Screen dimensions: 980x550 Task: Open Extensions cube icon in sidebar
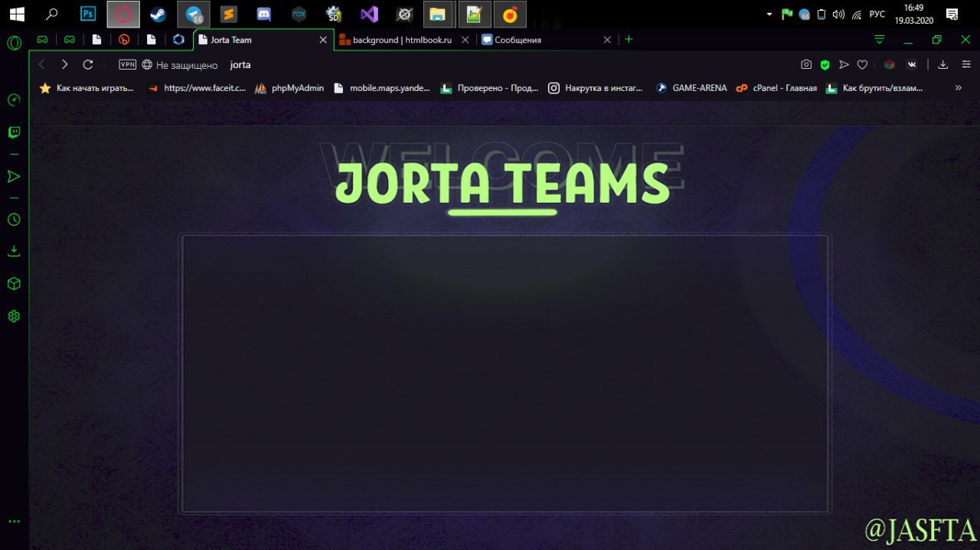(14, 284)
